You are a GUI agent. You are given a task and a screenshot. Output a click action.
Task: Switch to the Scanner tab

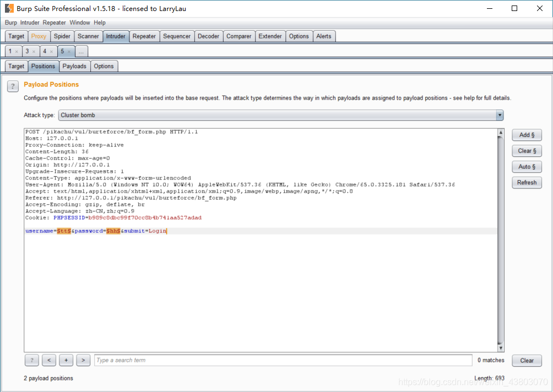pos(88,36)
